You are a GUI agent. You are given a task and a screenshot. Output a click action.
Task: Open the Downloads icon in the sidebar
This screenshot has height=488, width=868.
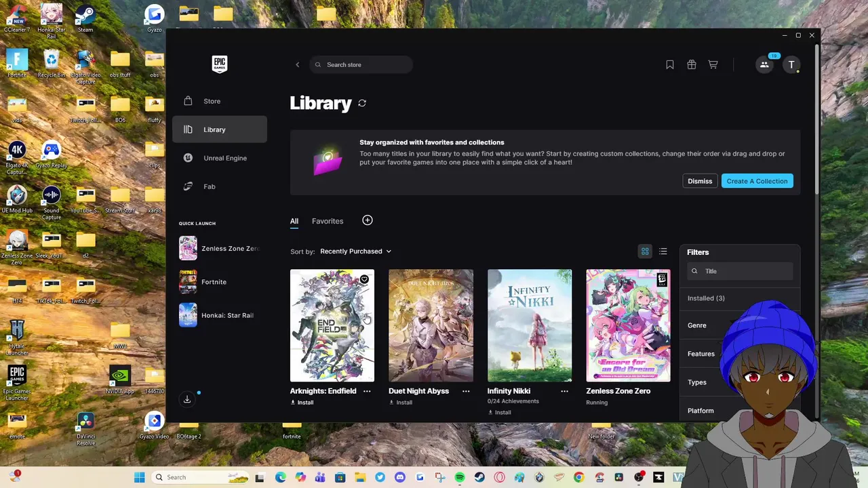(x=187, y=399)
